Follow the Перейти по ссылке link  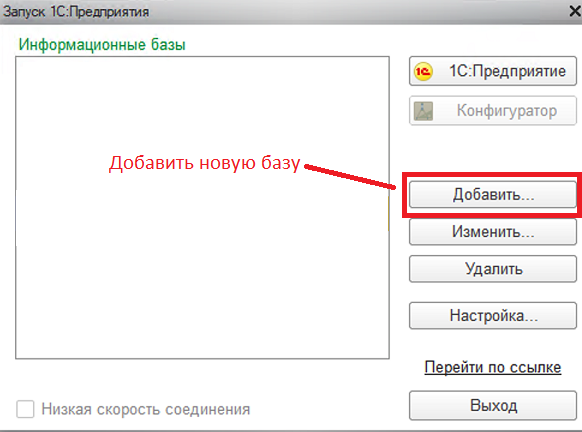click(493, 367)
